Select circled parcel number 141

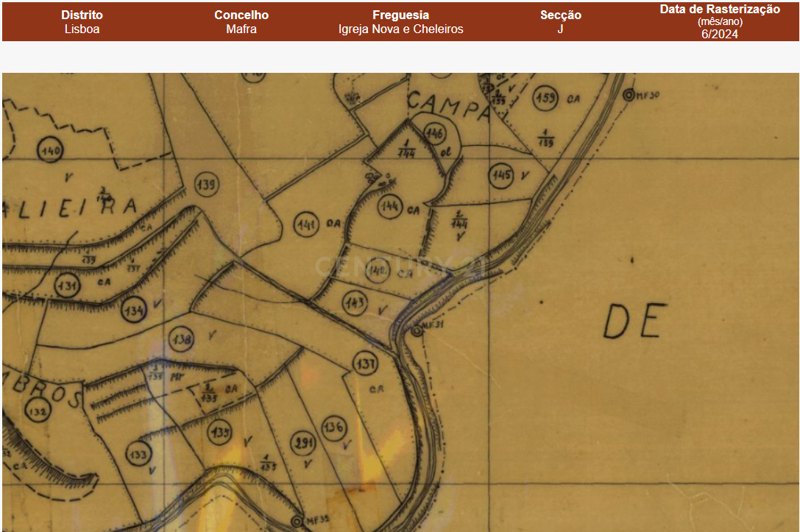[306, 225]
